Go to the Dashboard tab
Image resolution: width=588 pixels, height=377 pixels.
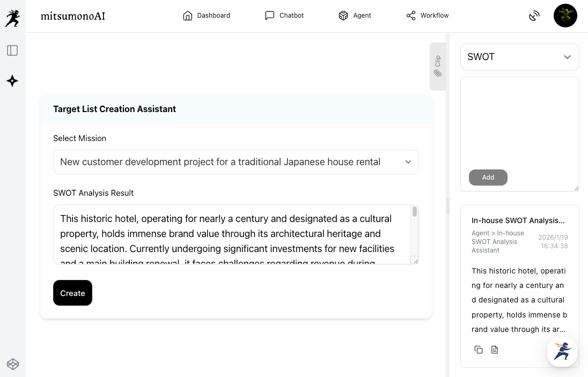[207, 16]
